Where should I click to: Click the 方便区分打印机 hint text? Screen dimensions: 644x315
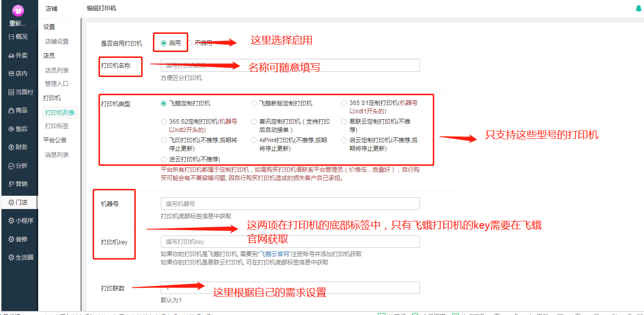(x=181, y=78)
